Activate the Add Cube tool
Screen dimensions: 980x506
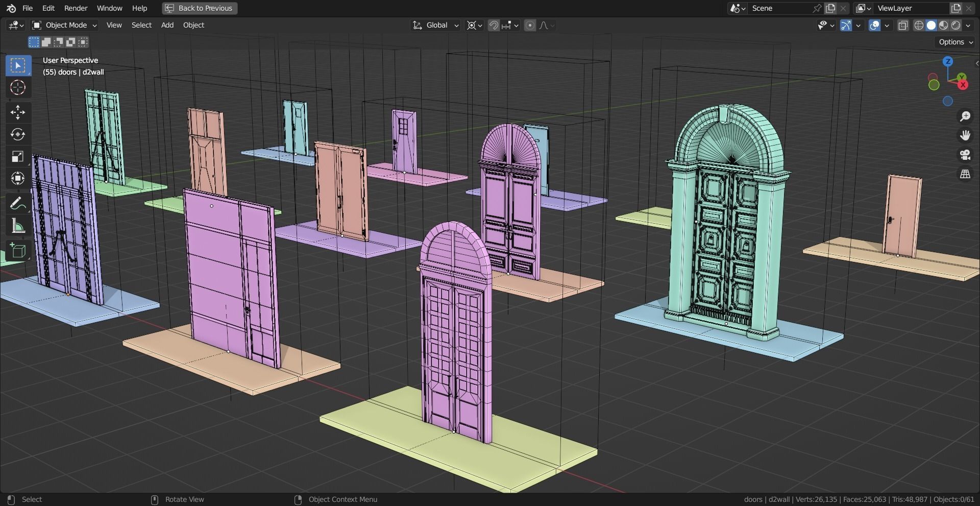(x=18, y=250)
